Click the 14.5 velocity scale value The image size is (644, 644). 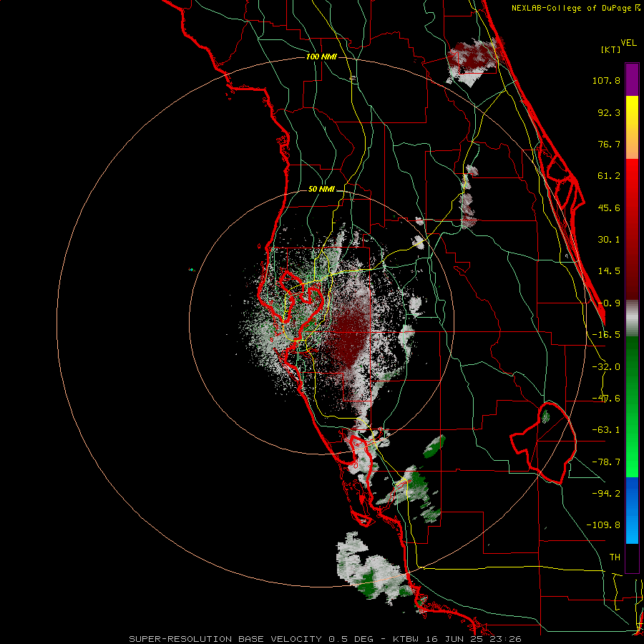[609, 271]
